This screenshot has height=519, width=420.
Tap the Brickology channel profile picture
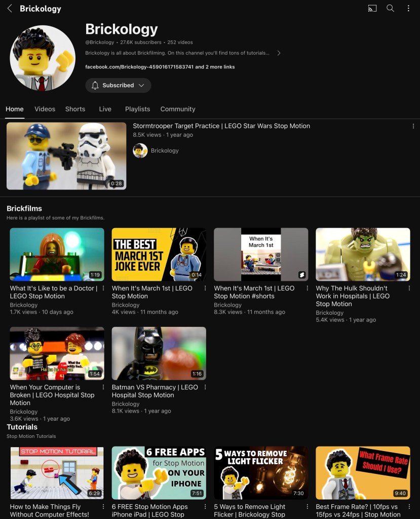43,58
